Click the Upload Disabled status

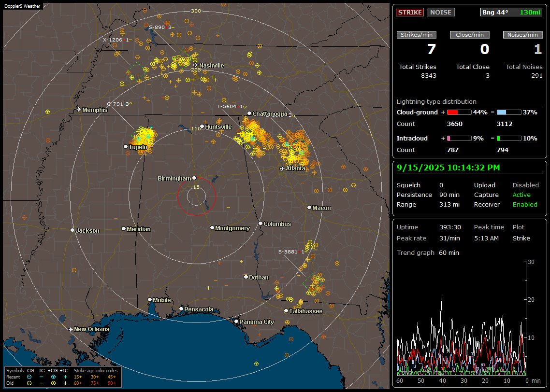525,185
